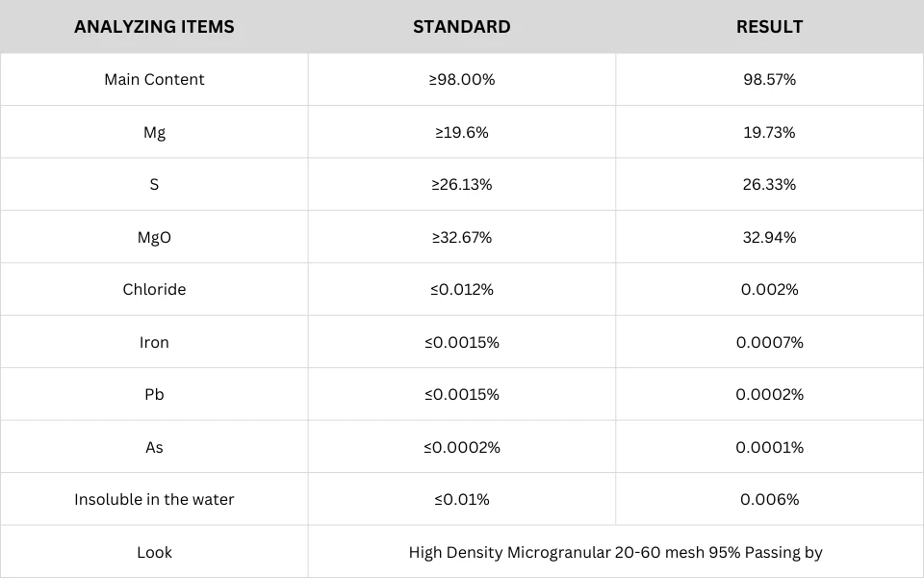
Task: Select the Main Content row label
Action: pyautogui.click(x=154, y=80)
